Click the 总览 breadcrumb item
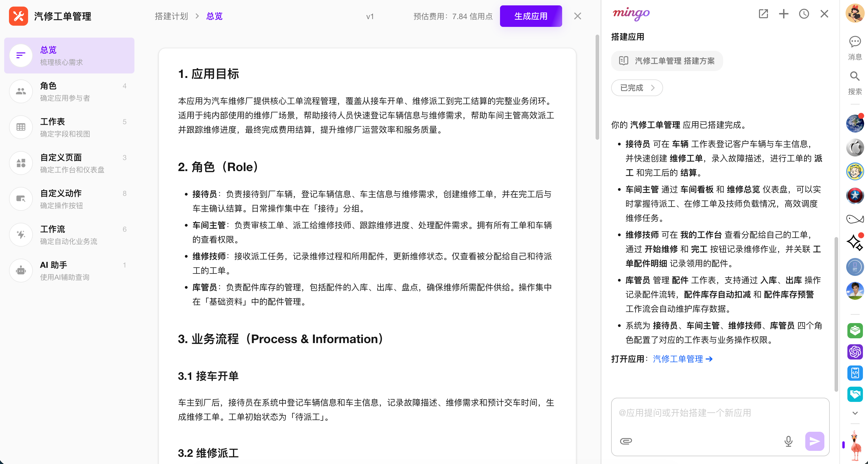The width and height of the screenshot is (868, 464). [214, 16]
